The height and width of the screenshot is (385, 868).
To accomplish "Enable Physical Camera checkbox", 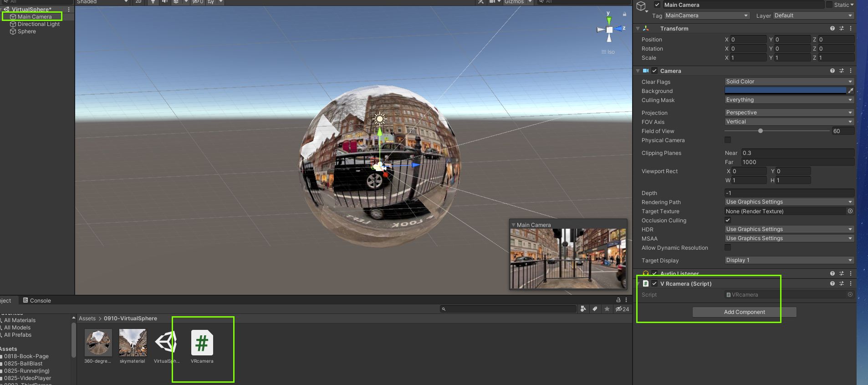I will click(728, 140).
